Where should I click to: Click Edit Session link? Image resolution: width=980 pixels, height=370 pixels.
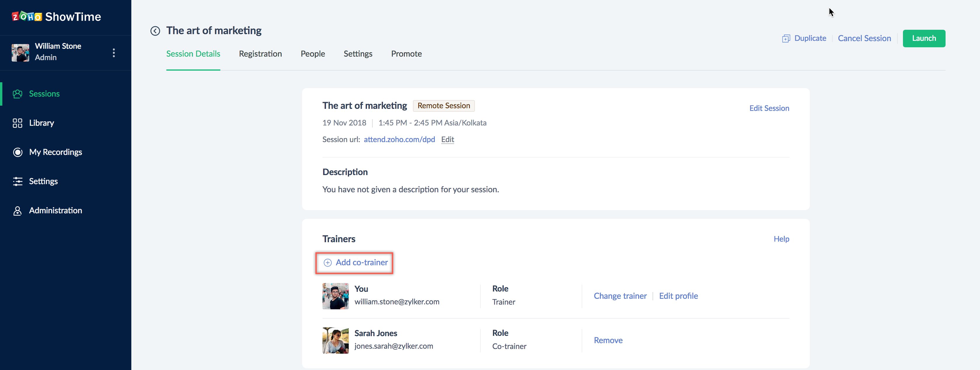tap(769, 108)
